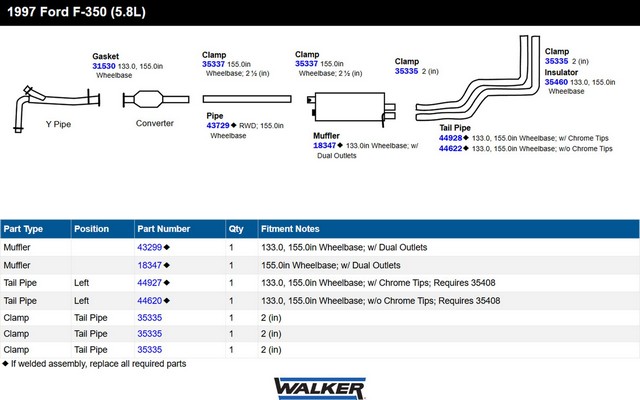
Task: Select the '1997 Ford F-350 (5.8L)' title
Action: [76, 12]
